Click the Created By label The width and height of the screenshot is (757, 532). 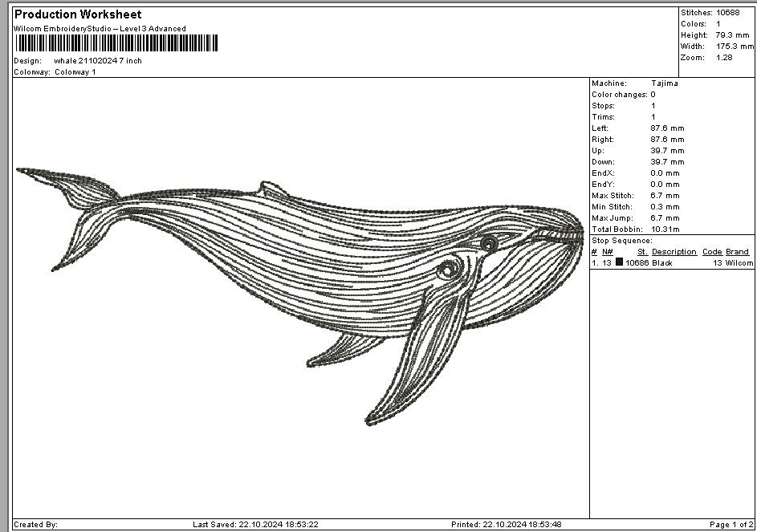[36, 524]
